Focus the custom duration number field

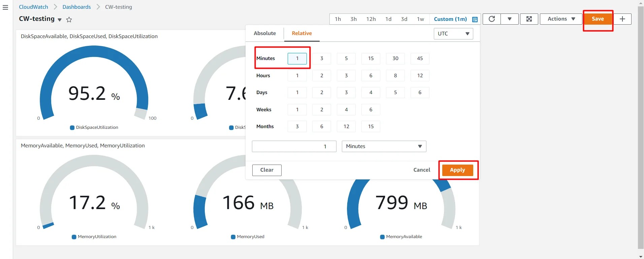coord(294,146)
